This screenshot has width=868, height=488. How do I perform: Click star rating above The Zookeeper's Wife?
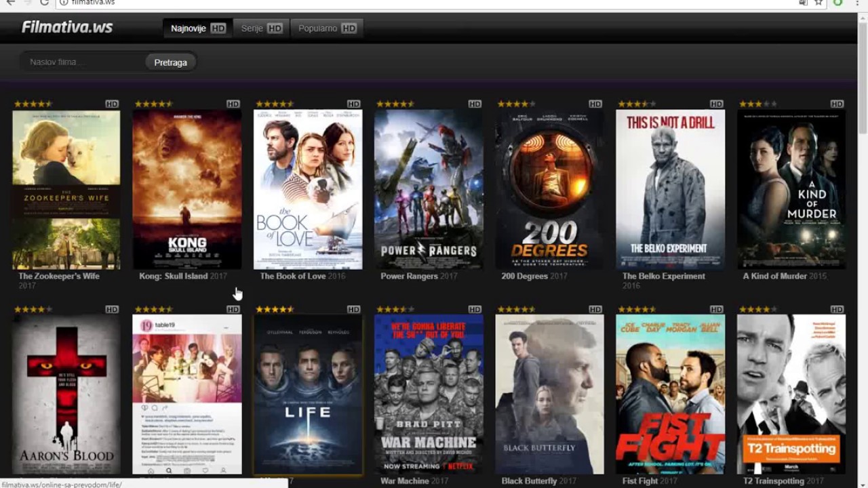click(33, 104)
